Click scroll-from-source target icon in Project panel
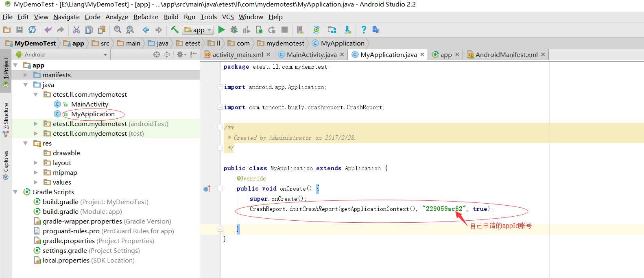The width and height of the screenshot is (644, 278). coord(157,54)
